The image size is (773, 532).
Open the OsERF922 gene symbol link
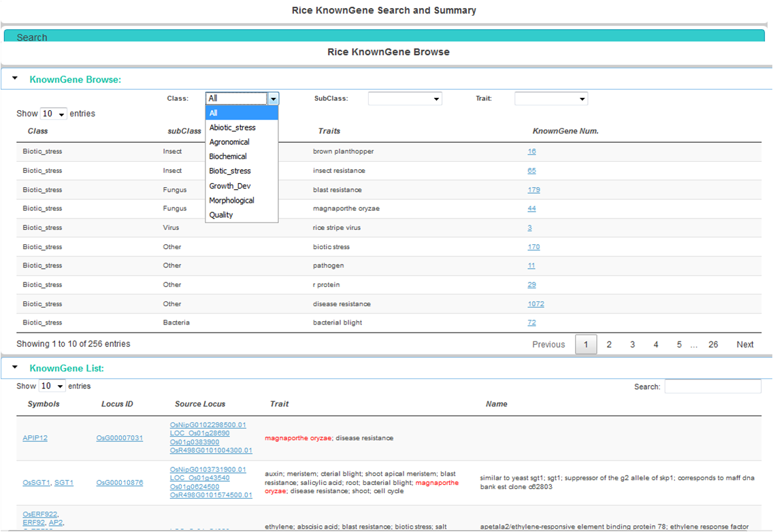tap(40, 514)
